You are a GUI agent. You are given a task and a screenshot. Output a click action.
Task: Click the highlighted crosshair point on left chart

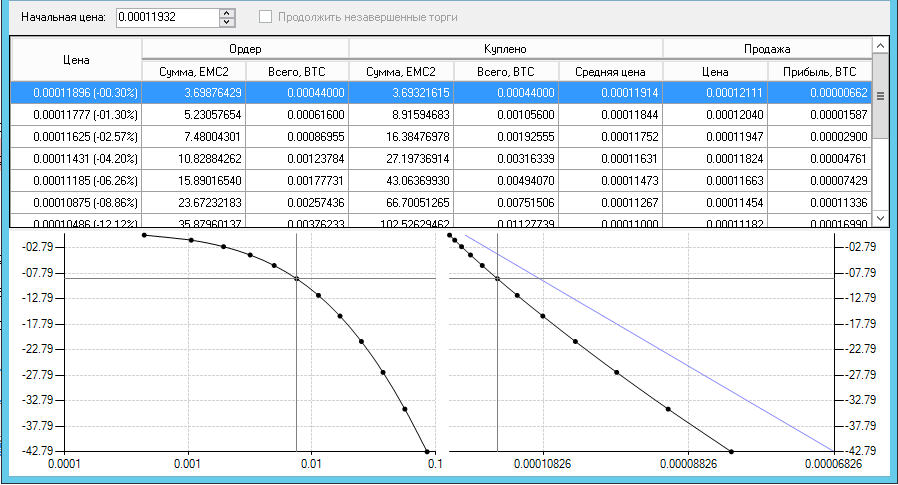click(x=296, y=279)
